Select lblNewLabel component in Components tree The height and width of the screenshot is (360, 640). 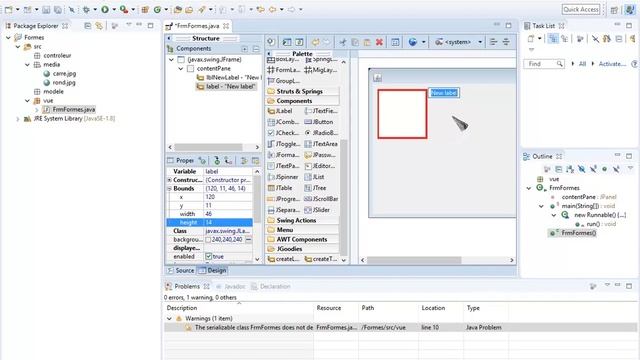pyautogui.click(x=228, y=77)
